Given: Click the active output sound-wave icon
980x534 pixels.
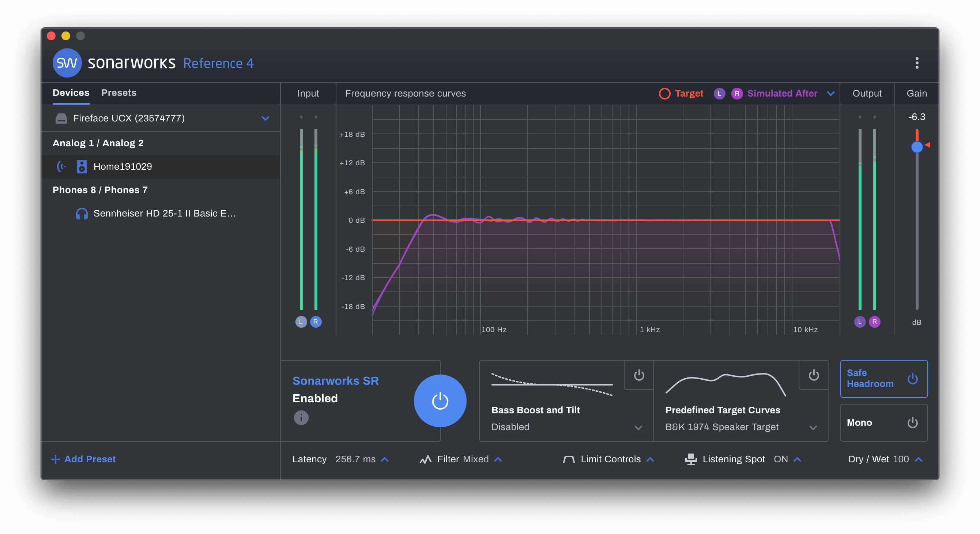Looking at the screenshot, I should [62, 166].
